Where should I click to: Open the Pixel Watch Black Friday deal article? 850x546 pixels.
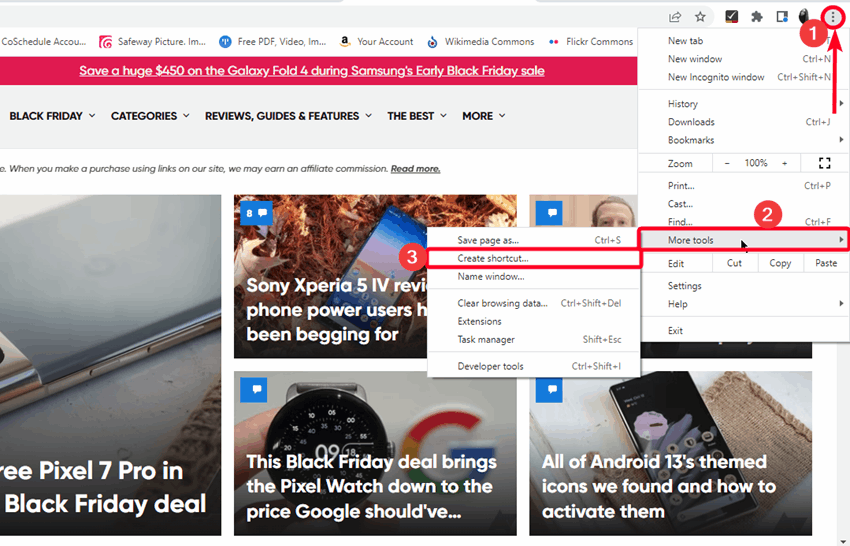point(371,486)
